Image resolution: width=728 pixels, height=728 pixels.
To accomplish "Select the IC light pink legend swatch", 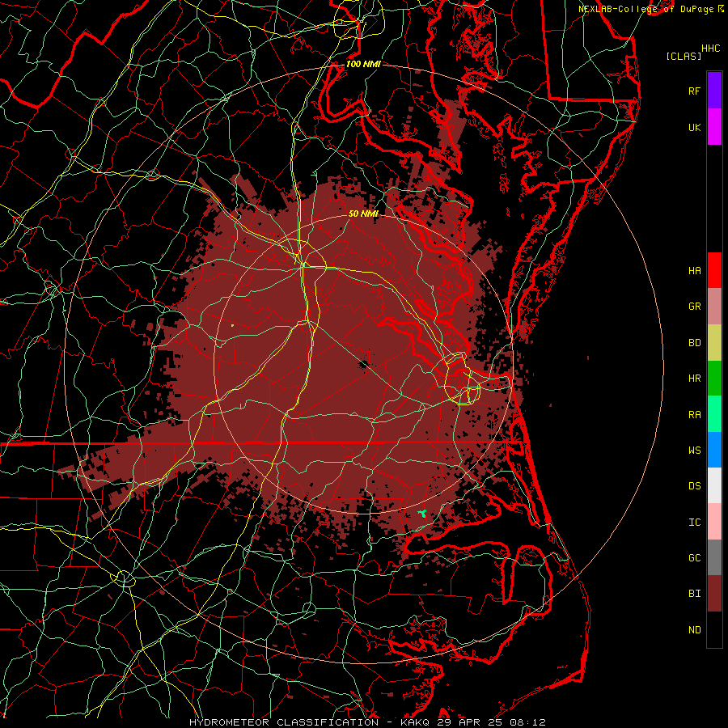I will [x=714, y=522].
